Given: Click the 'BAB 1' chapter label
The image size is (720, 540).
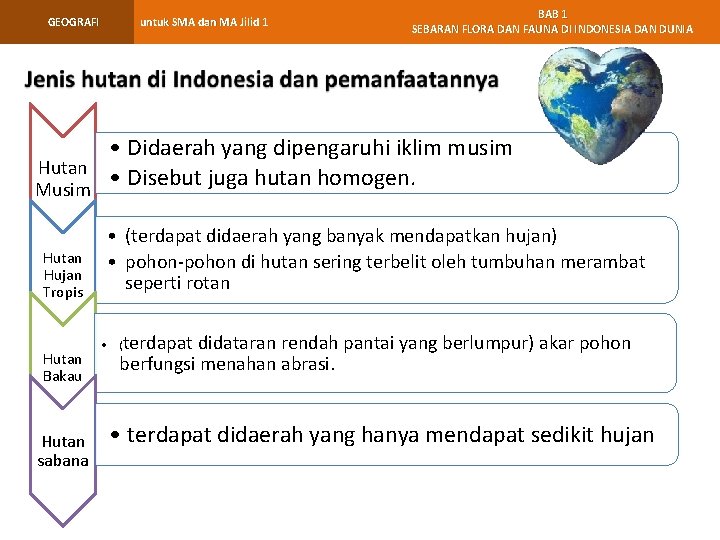Looking at the screenshot, I should [x=552, y=14].
